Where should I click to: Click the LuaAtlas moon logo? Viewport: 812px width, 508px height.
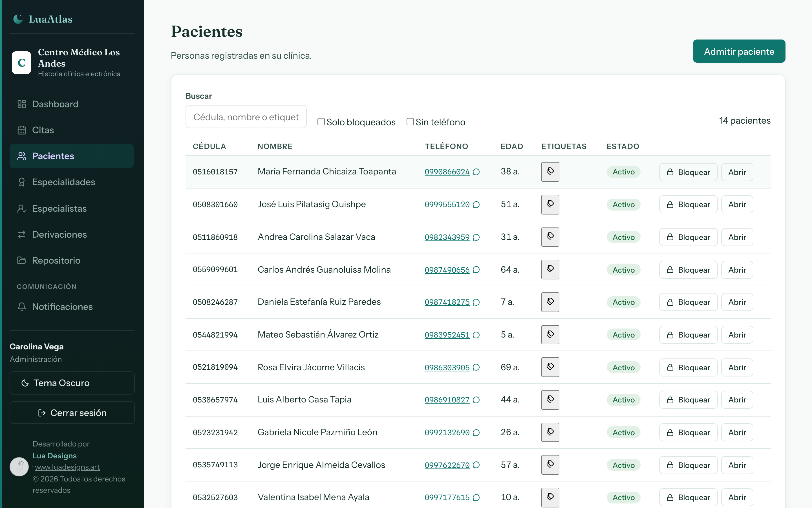[x=18, y=19]
